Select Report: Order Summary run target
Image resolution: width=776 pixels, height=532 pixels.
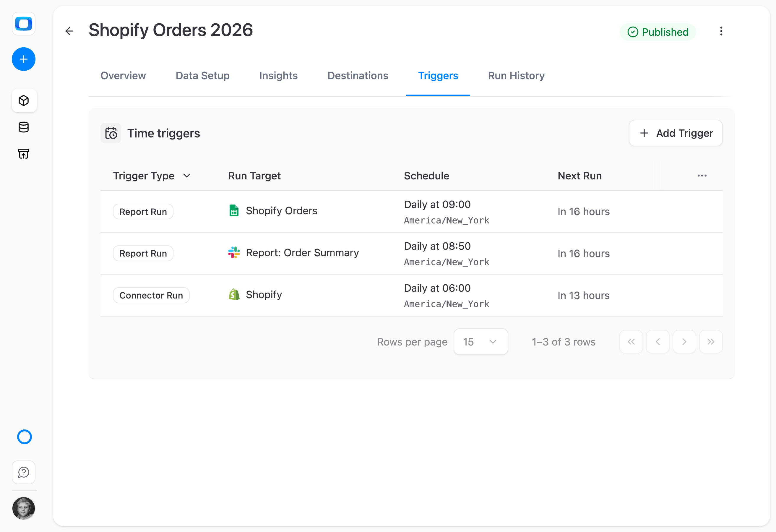(303, 253)
